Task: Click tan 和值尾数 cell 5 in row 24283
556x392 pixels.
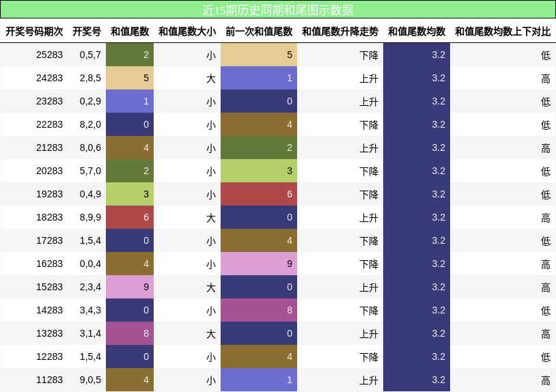Action: 130,78
